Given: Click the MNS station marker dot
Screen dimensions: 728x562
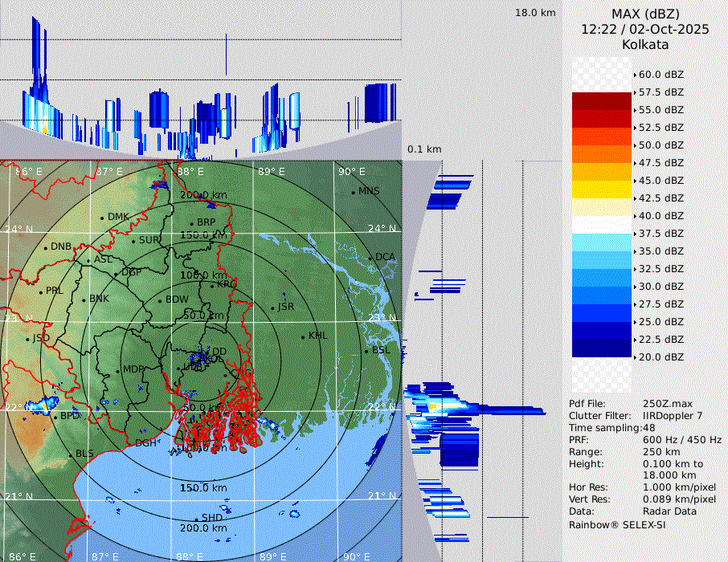Looking at the screenshot, I should (x=353, y=192).
